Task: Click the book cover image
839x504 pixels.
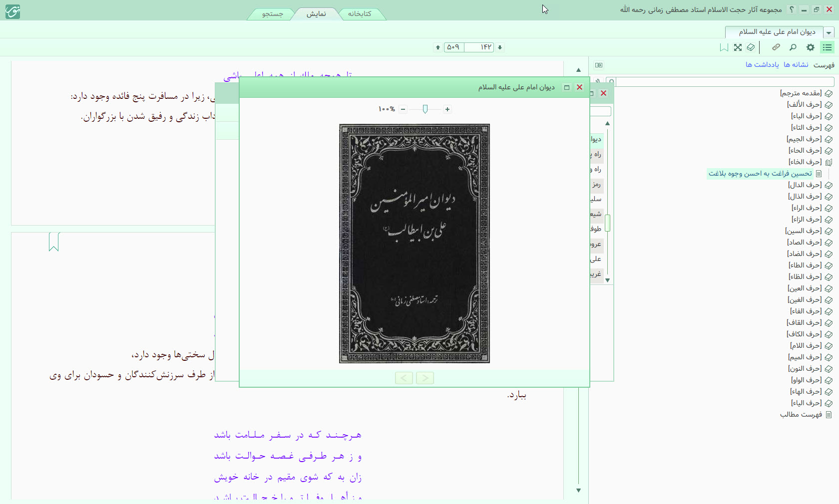Action: [415, 243]
